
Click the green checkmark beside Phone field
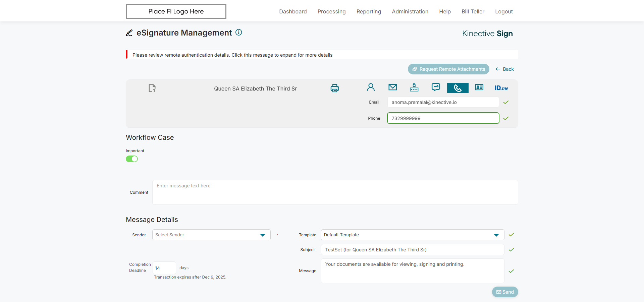click(506, 118)
